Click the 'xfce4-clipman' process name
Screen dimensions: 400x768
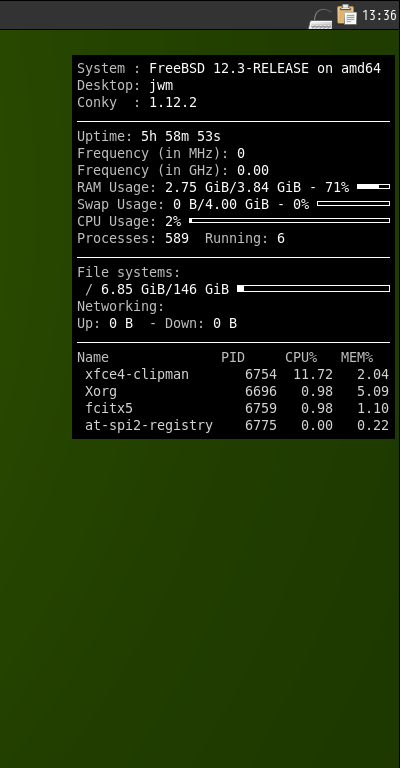coord(137,374)
